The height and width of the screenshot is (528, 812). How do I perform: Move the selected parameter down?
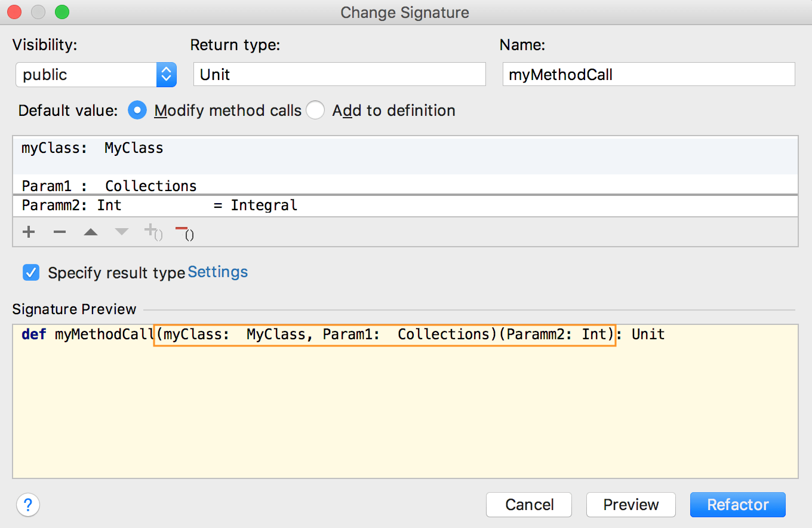[x=121, y=232]
